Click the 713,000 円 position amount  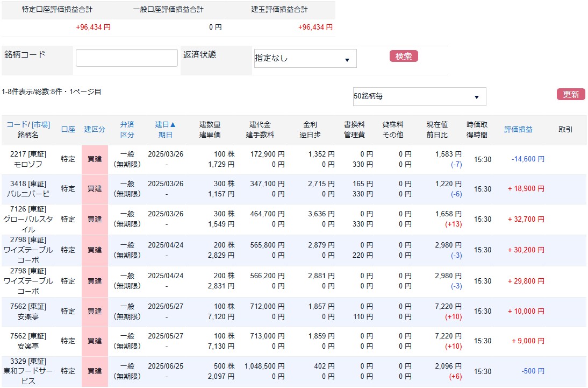[267, 336]
